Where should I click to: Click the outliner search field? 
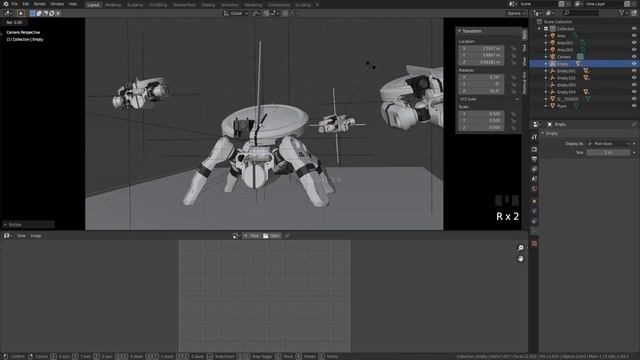tap(581, 13)
